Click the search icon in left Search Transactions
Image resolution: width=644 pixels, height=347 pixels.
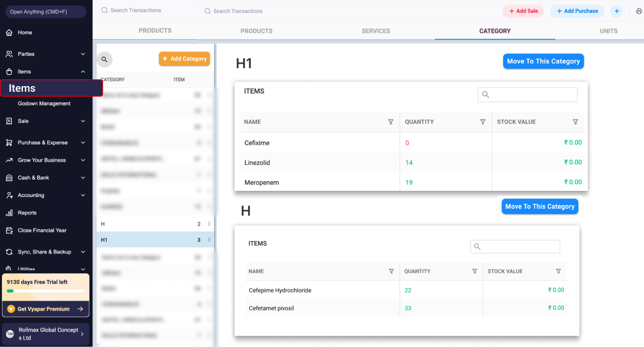click(104, 11)
